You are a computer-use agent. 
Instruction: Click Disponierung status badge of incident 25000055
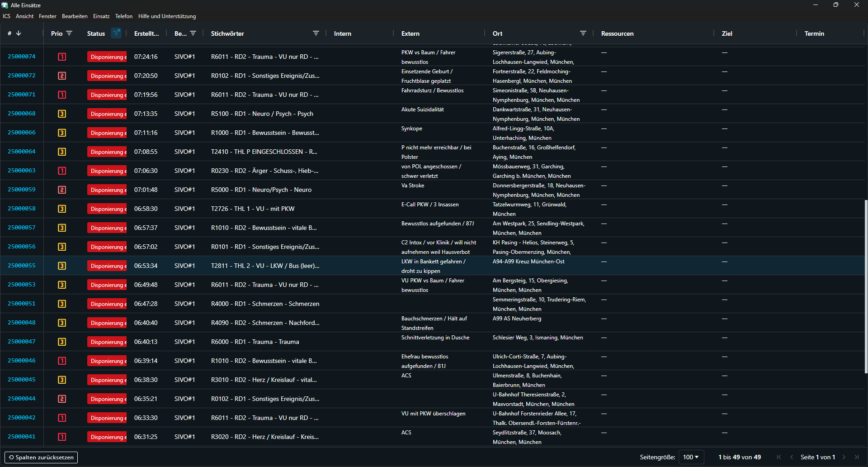(x=107, y=266)
